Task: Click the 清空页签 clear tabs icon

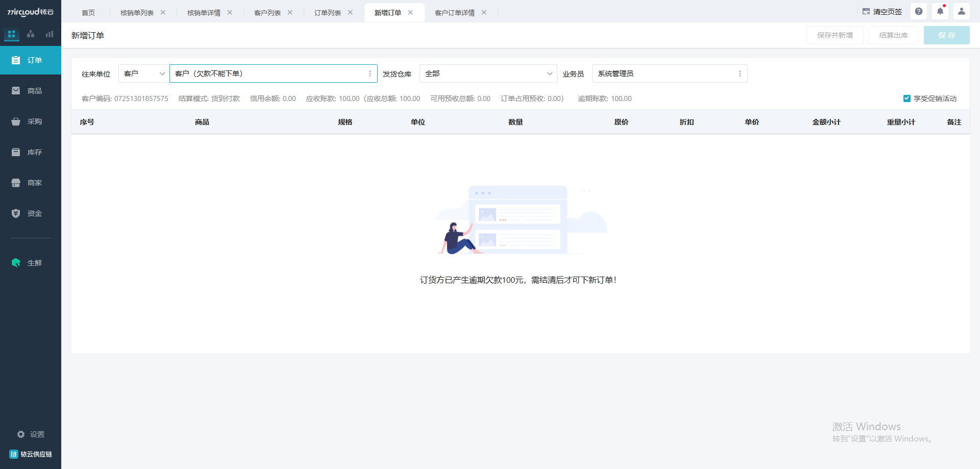Action: point(866,11)
